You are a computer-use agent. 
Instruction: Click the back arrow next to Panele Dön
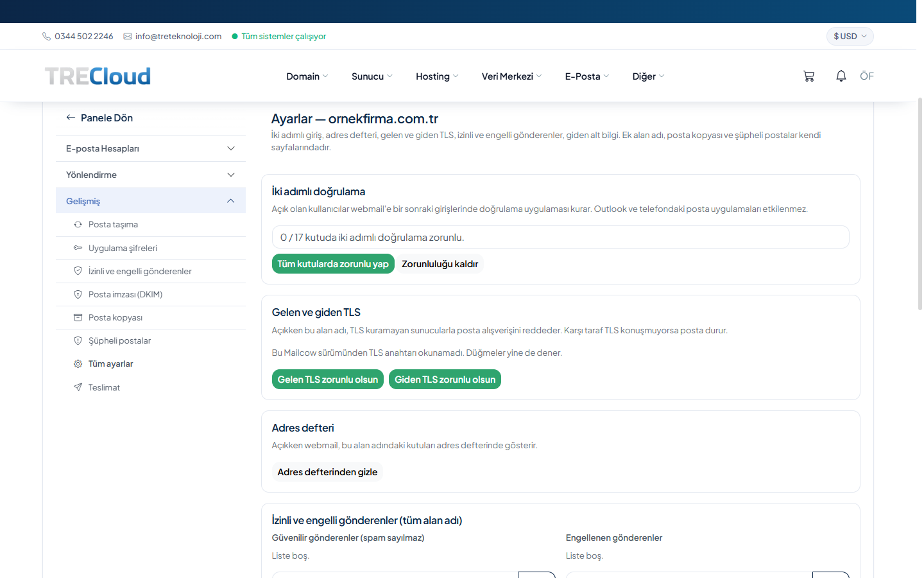pos(71,118)
